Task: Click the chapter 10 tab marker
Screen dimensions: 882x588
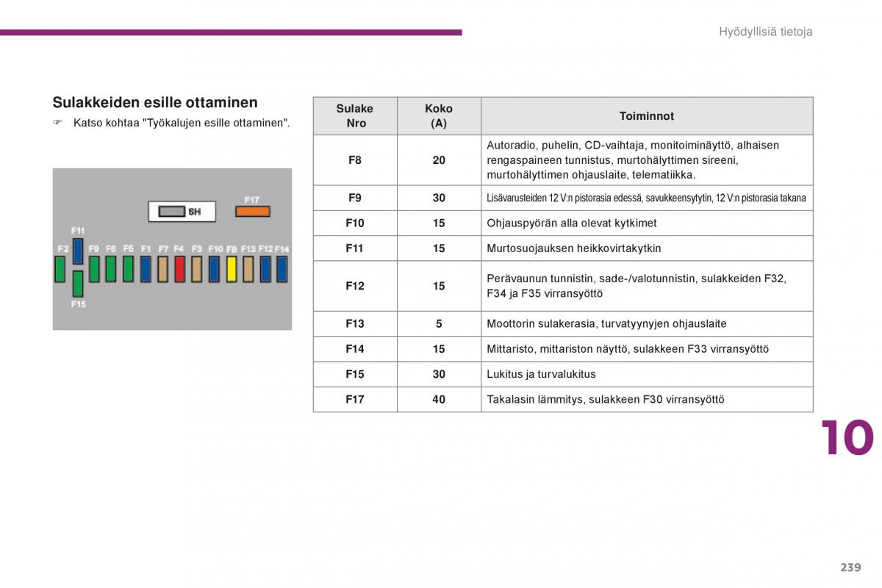Action: click(x=847, y=438)
